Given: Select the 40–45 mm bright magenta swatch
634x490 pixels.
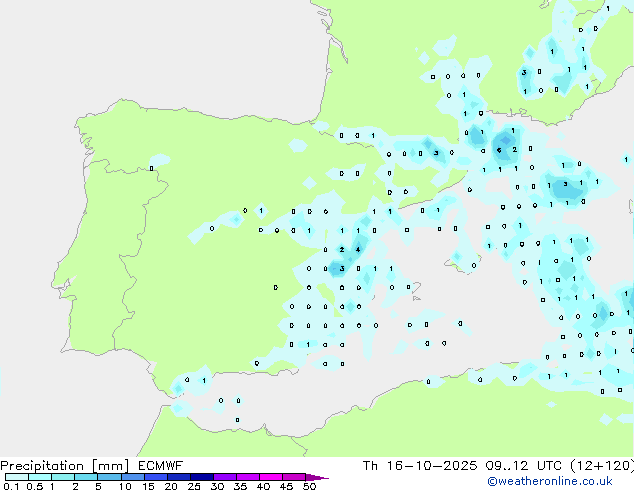Looking at the screenshot, I should pos(271,477).
